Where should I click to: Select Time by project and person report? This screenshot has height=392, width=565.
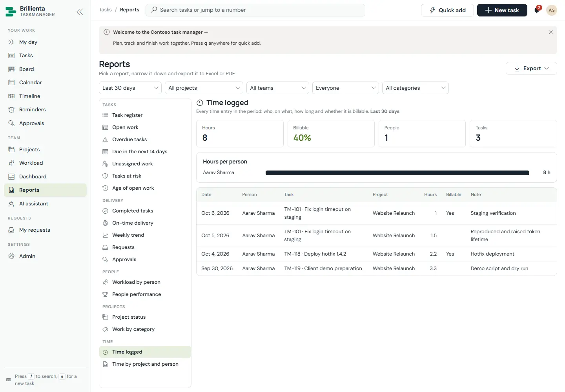[145, 364]
